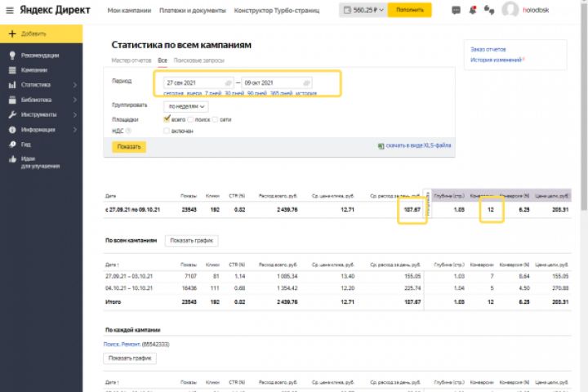Switch to the Мастер отчетов tab

click(132, 60)
